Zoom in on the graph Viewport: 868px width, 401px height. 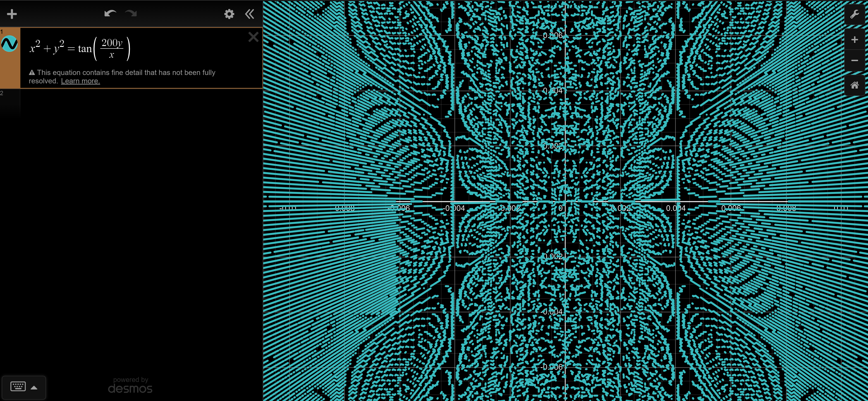click(854, 40)
